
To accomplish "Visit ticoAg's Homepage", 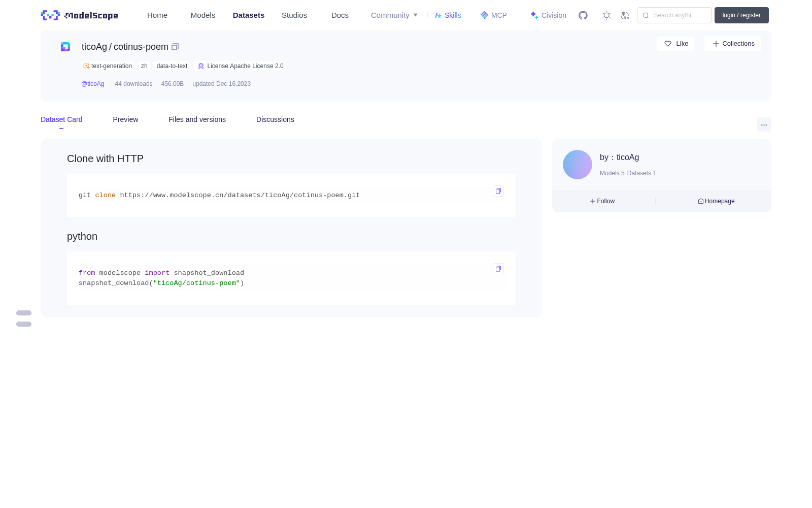I will (716, 201).
